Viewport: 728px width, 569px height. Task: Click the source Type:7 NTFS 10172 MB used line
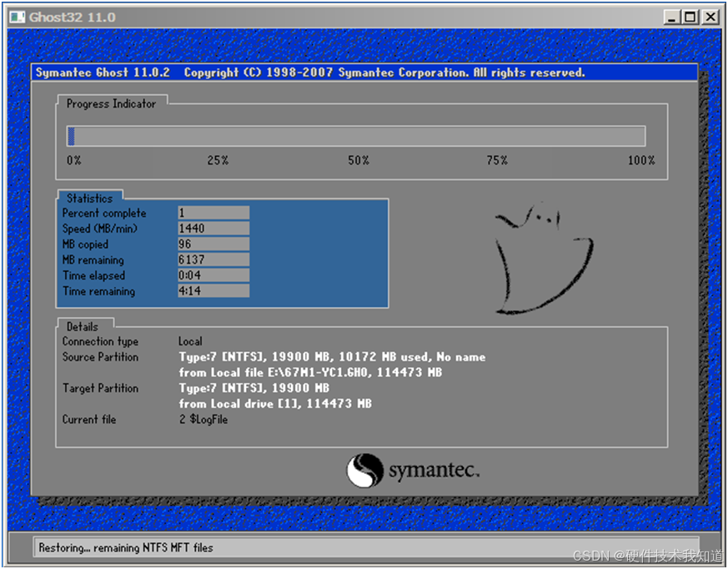pyautogui.click(x=332, y=357)
